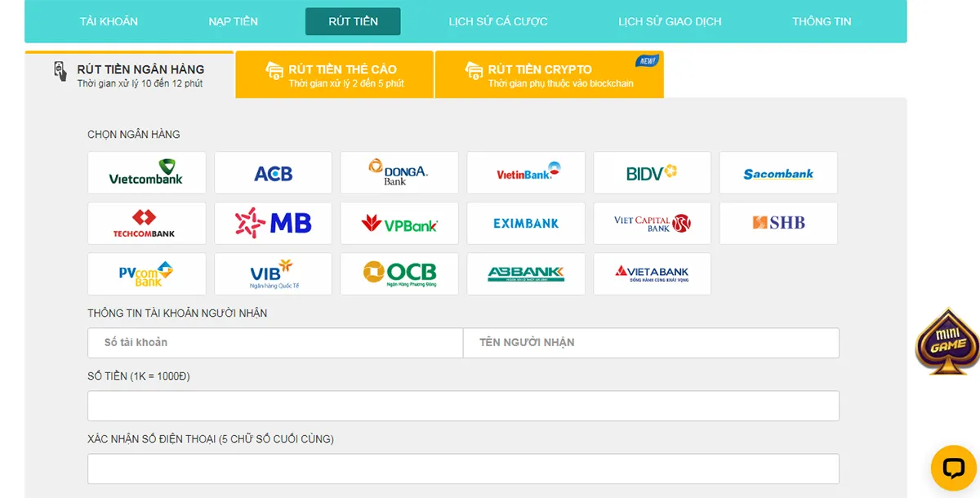Switch to the RÚT TIỀN THẺ CÀO tab
Viewport: 980px width, 498px height.
[x=335, y=75]
